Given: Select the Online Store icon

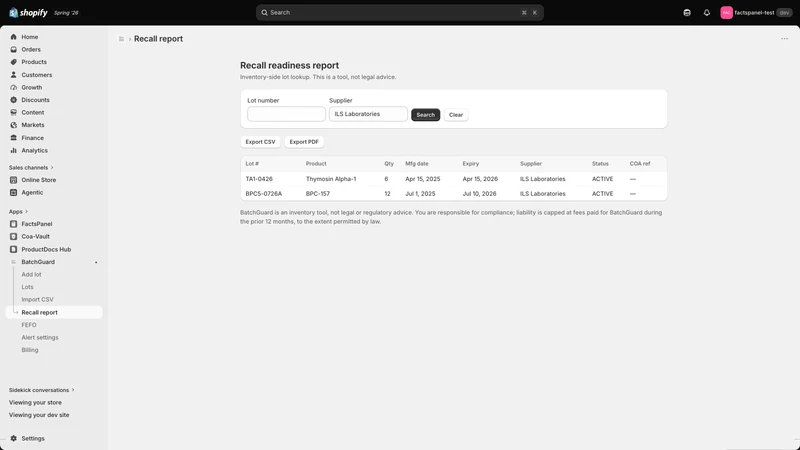Looking at the screenshot, I should pyautogui.click(x=13, y=180).
